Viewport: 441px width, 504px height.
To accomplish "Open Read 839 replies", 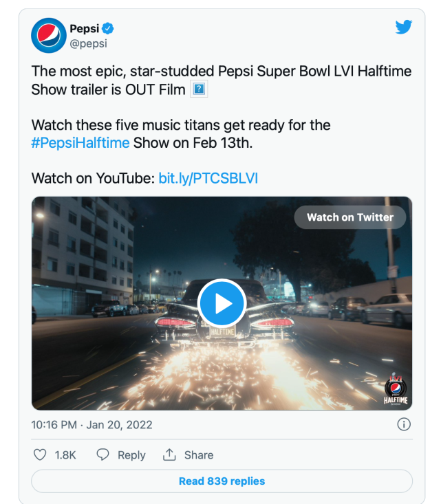I will [x=222, y=481].
